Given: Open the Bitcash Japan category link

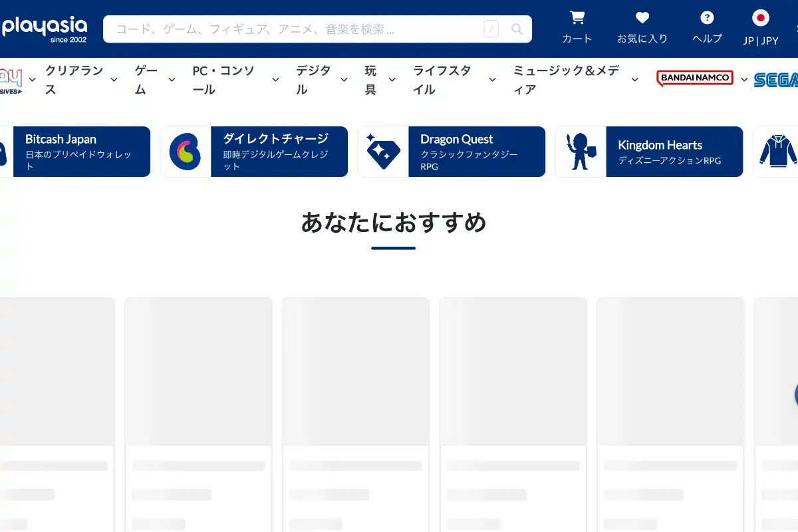Looking at the screenshot, I should tap(81, 152).
